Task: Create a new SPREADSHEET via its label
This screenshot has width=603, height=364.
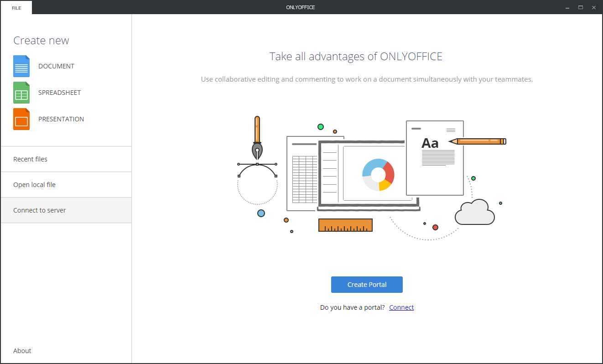Action: coord(59,93)
